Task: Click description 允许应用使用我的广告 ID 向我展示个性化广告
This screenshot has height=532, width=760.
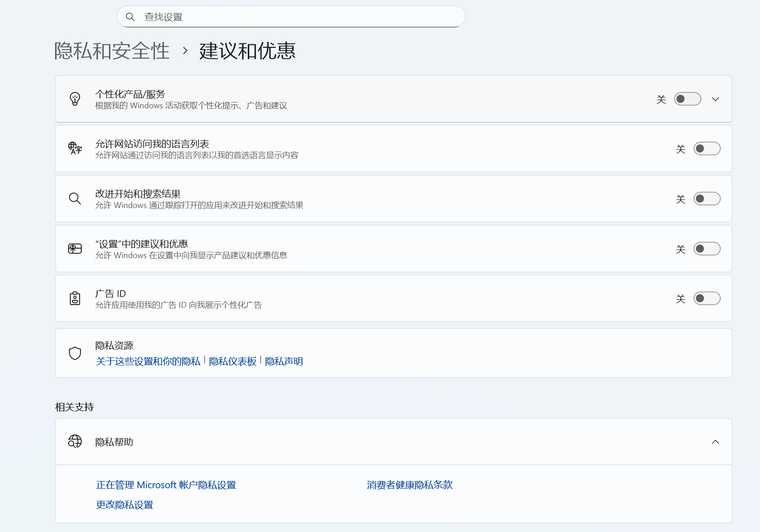Action: [x=178, y=305]
